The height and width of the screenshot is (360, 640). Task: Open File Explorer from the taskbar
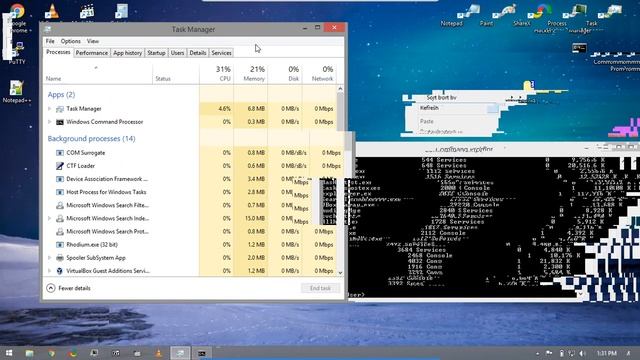[30, 353]
